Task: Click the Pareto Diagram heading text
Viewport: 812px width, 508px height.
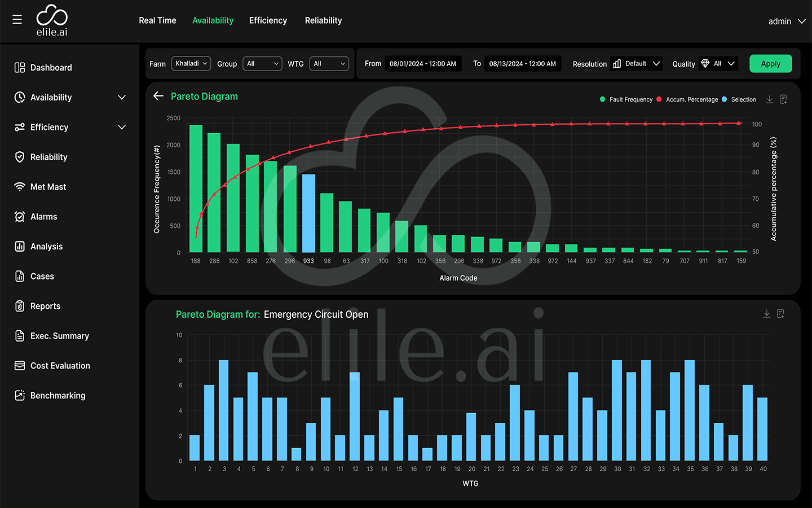Action: coord(204,97)
